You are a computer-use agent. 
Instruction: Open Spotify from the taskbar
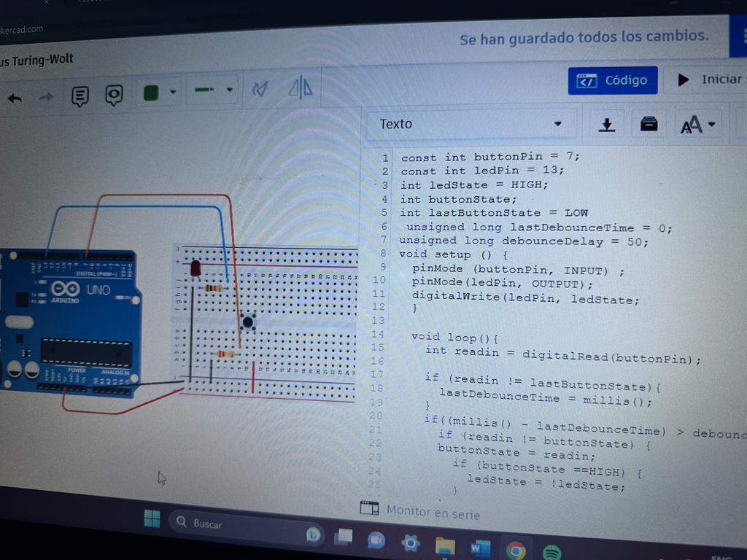552,552
